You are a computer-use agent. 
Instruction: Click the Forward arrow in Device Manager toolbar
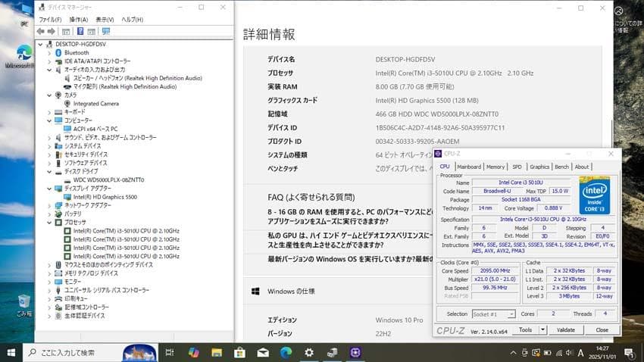point(51,31)
